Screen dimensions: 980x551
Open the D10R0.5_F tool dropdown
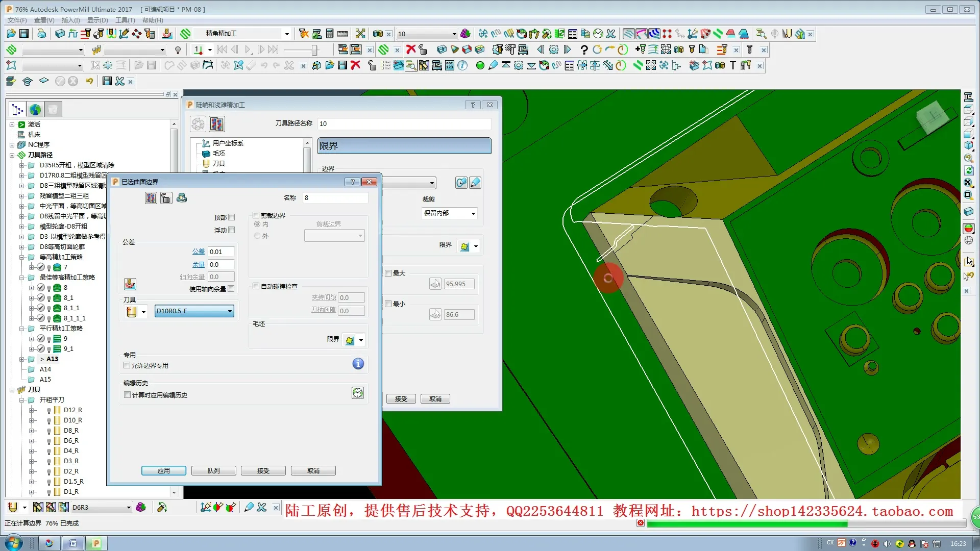[230, 311]
